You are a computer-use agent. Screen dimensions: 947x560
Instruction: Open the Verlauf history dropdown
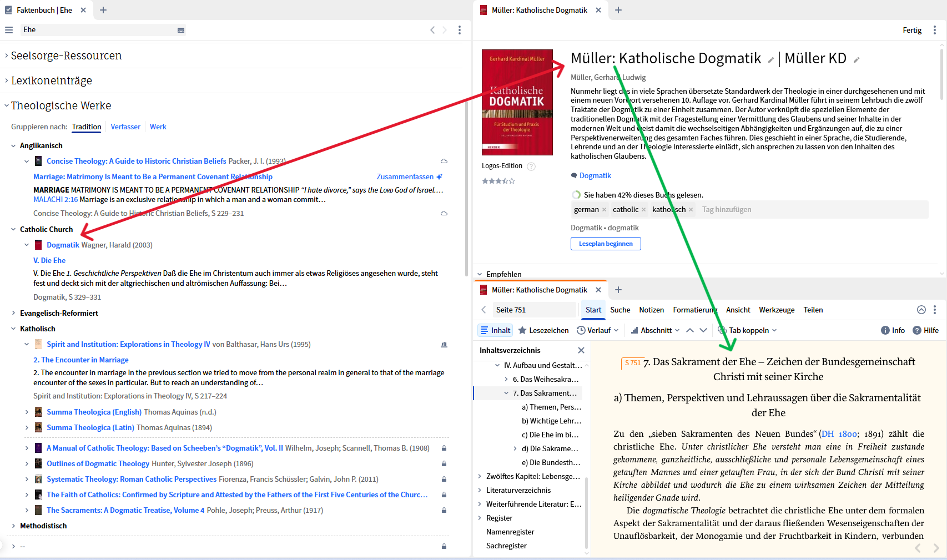598,330
